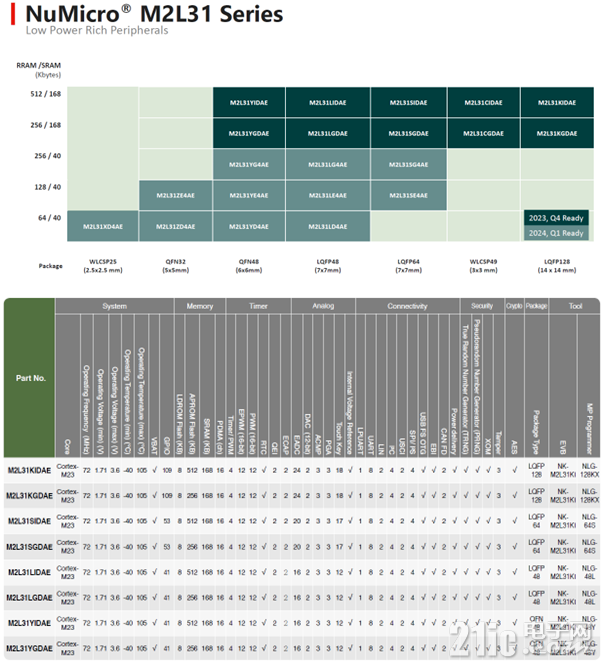Select the QFN48 package label
603x664 pixels.
249,266
